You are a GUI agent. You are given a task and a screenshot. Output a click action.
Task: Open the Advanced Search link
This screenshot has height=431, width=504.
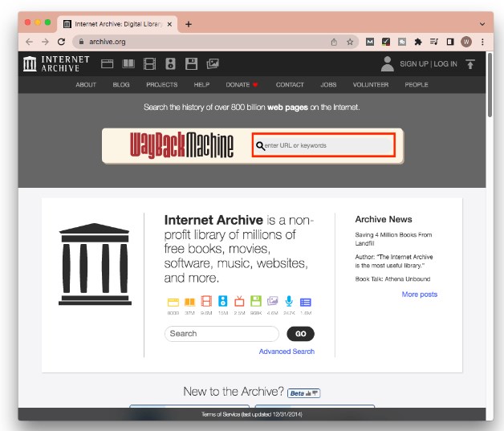pyautogui.click(x=287, y=352)
